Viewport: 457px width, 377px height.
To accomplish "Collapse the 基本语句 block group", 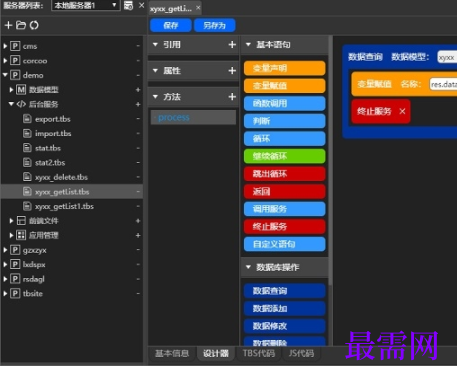I will (248, 44).
